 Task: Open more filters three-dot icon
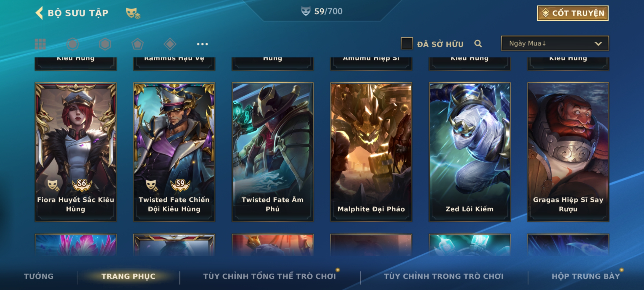202,44
